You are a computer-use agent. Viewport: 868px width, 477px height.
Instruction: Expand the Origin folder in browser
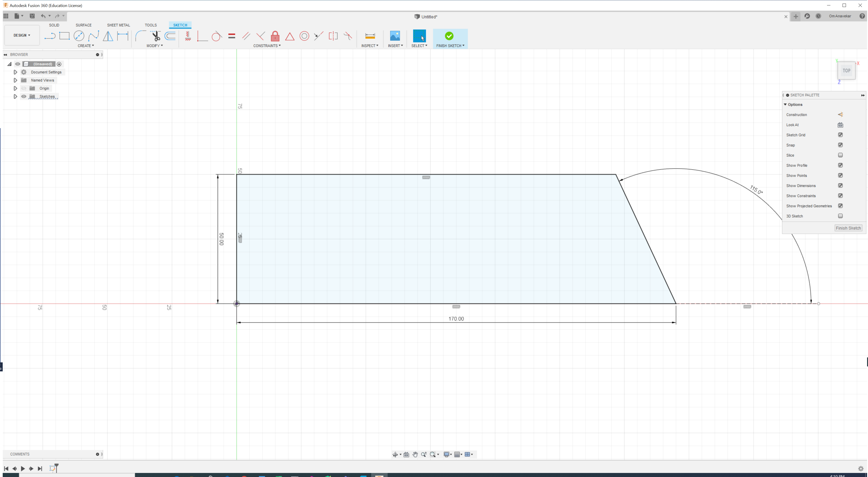coord(15,88)
